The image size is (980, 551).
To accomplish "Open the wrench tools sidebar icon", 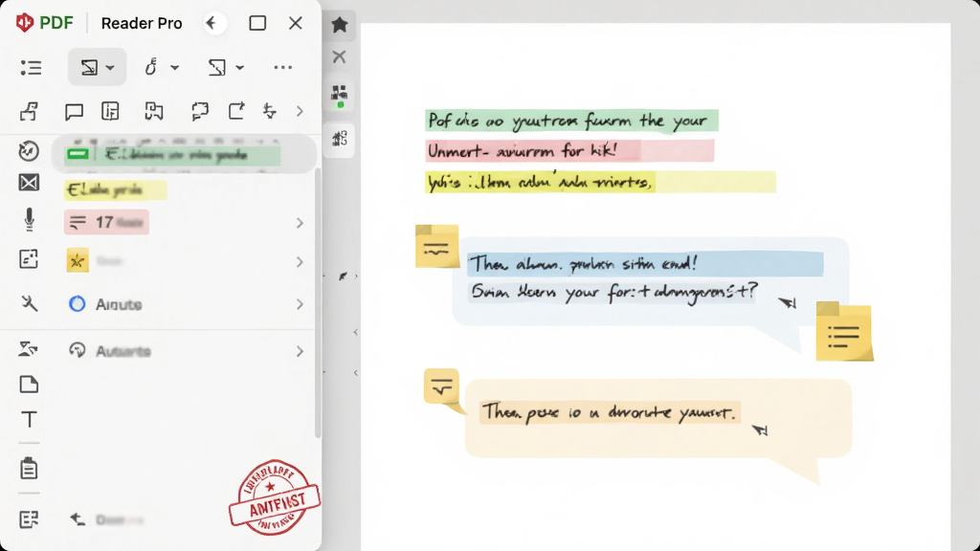I will (x=29, y=303).
